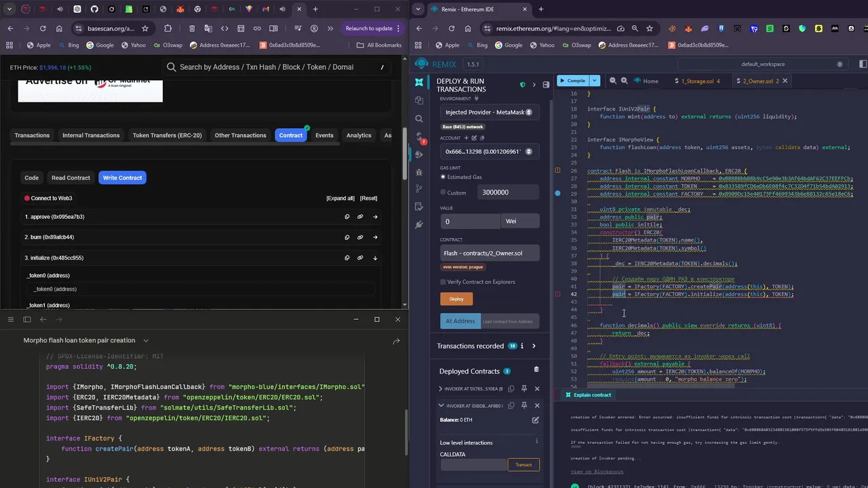Image resolution: width=868 pixels, height=488 pixels.
Task: Toggle right side panel icon in Remix
Action: coord(863,64)
